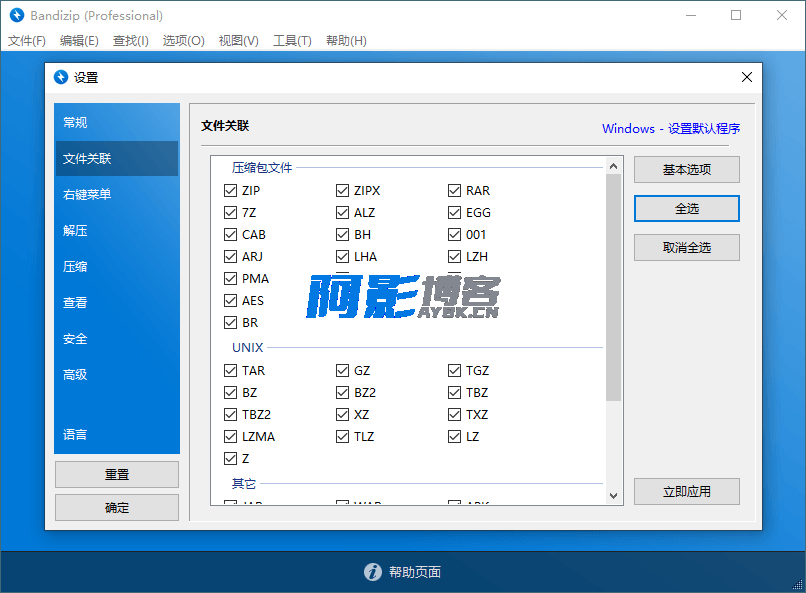Viewport: 806px width, 593px height.
Task: Open the 压缩 settings page
Action: click(117, 266)
